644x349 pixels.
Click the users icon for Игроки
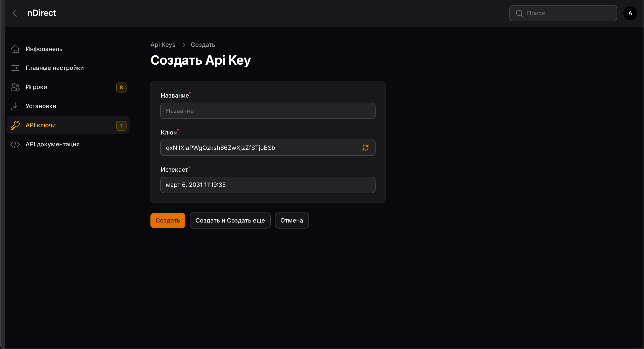coord(15,87)
